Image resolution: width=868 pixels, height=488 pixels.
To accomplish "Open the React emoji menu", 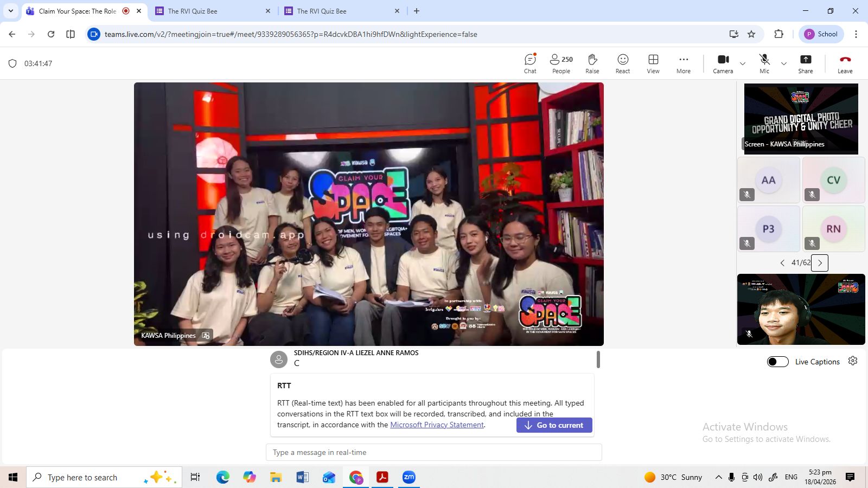I will [x=623, y=63].
